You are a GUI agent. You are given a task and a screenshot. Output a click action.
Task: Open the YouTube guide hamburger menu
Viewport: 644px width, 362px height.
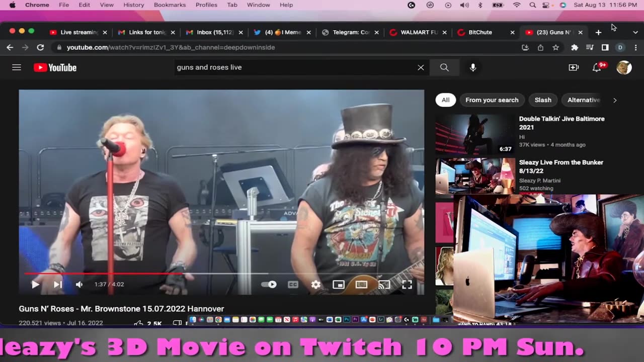tap(17, 67)
